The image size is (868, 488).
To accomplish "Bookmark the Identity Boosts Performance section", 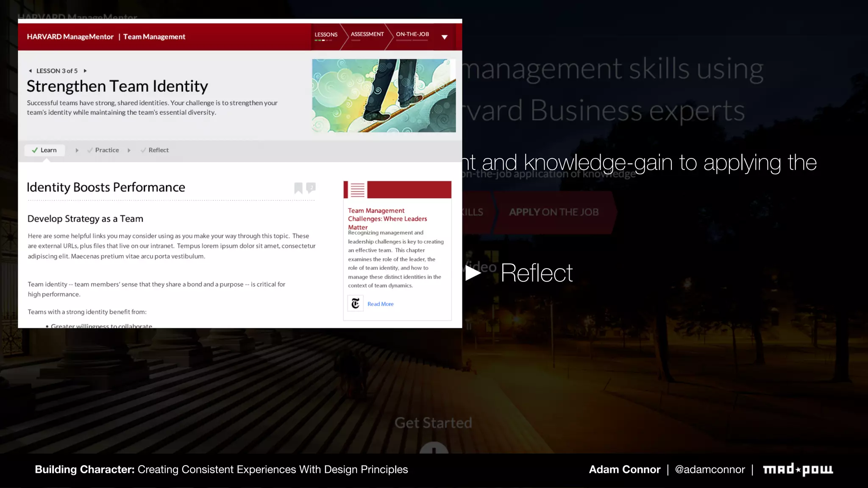I will pos(298,188).
